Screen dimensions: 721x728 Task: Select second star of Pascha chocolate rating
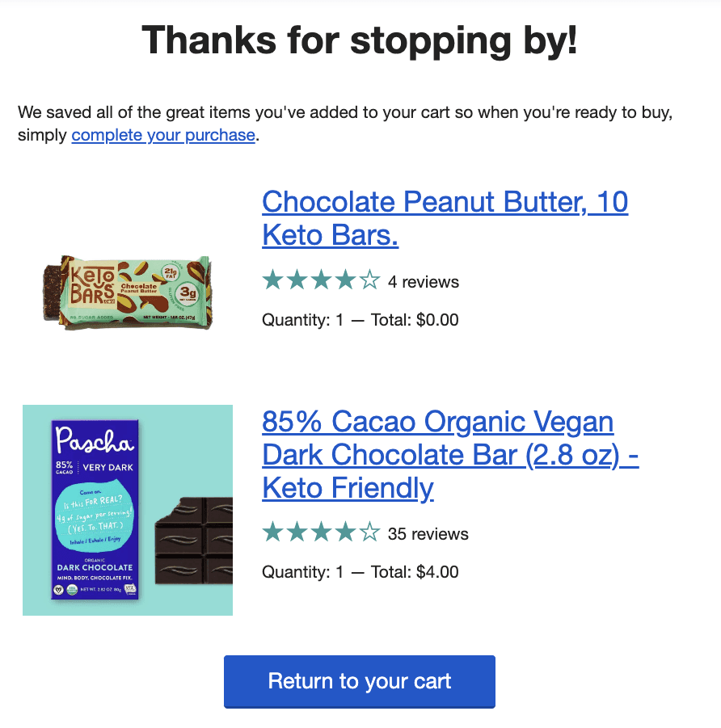pyautogui.click(x=297, y=533)
